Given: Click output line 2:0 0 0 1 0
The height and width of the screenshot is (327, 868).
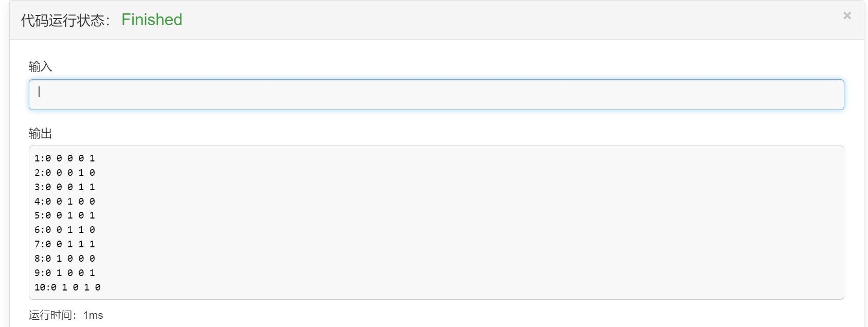Looking at the screenshot, I should tap(65, 173).
